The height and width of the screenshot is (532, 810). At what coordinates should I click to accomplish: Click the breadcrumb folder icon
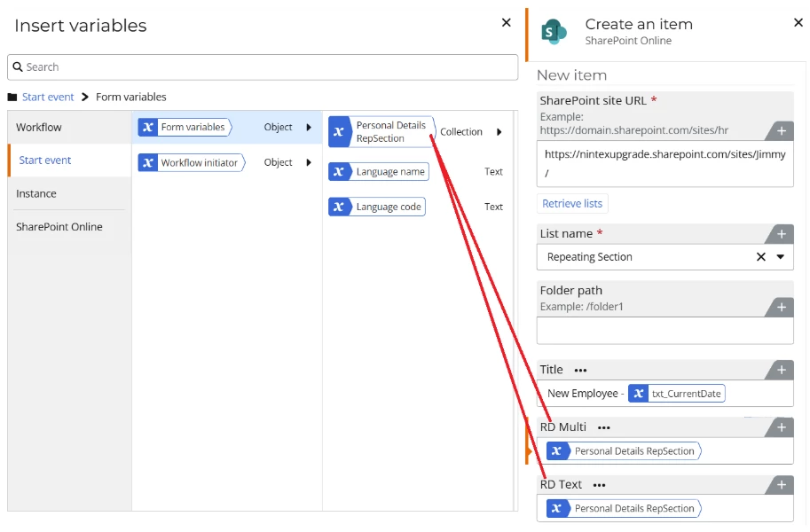pos(12,97)
